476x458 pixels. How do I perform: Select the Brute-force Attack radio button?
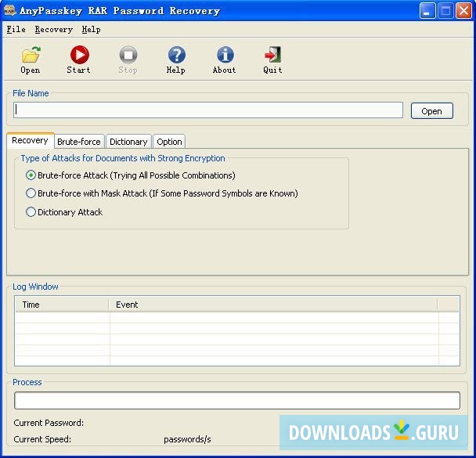[x=31, y=175]
